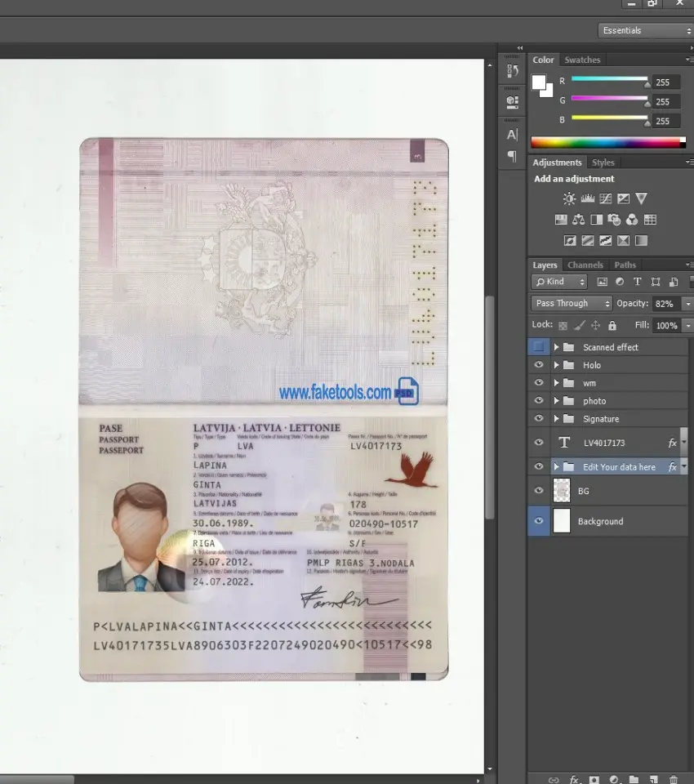
Task: Show the Scanned effect layer group
Action: click(539, 347)
